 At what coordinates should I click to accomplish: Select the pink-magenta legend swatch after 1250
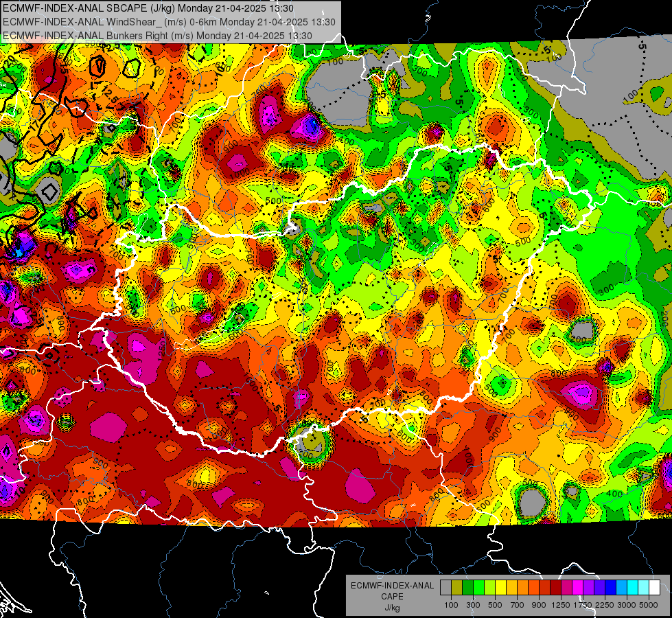566,587
